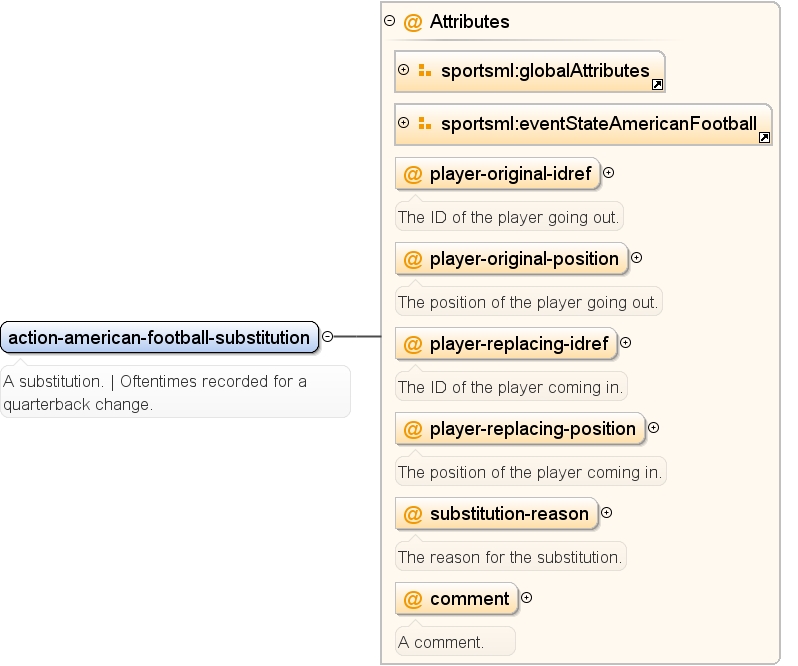Expand the comment attribute
798x666 pixels.
point(527,598)
